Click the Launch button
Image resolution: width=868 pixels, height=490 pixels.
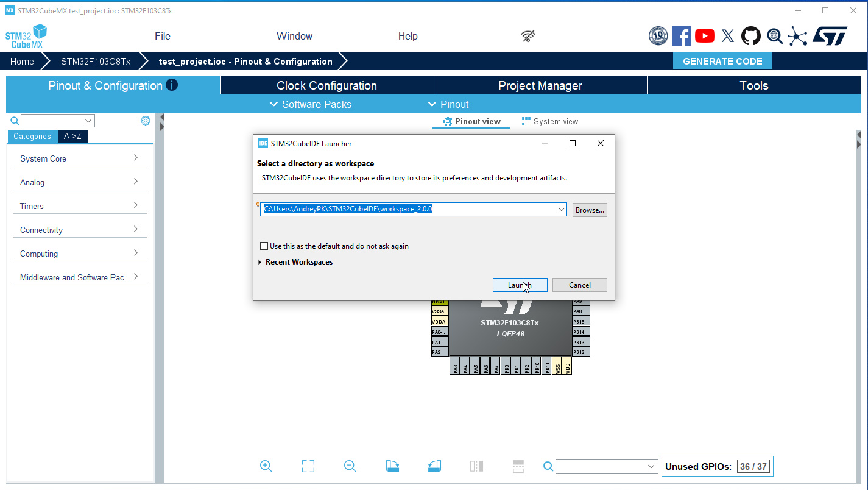click(x=520, y=285)
